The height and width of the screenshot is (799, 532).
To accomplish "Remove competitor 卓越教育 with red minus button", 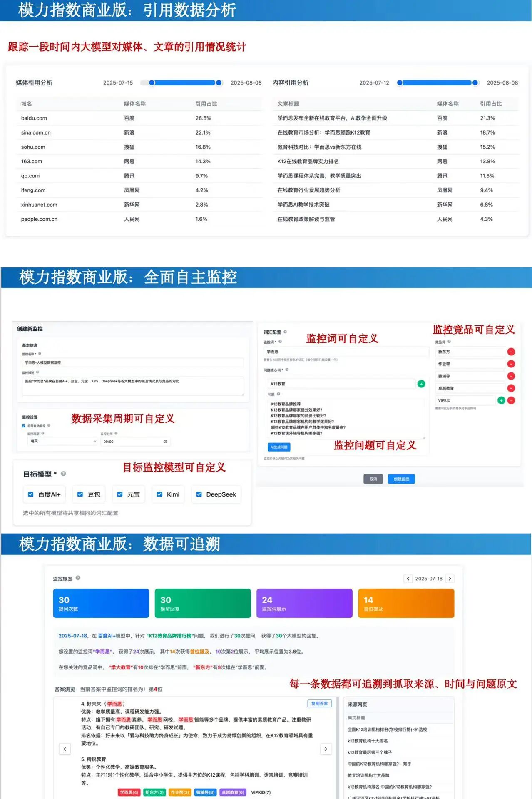I will click(x=511, y=388).
